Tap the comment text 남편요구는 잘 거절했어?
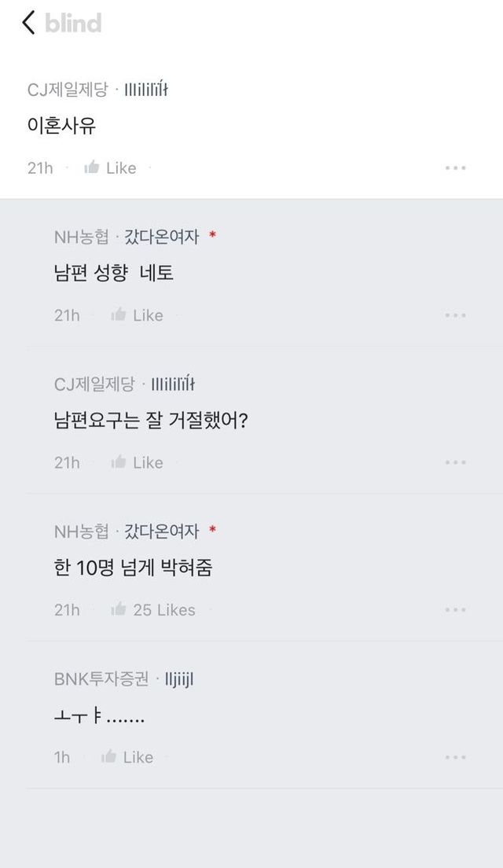 click(x=151, y=421)
